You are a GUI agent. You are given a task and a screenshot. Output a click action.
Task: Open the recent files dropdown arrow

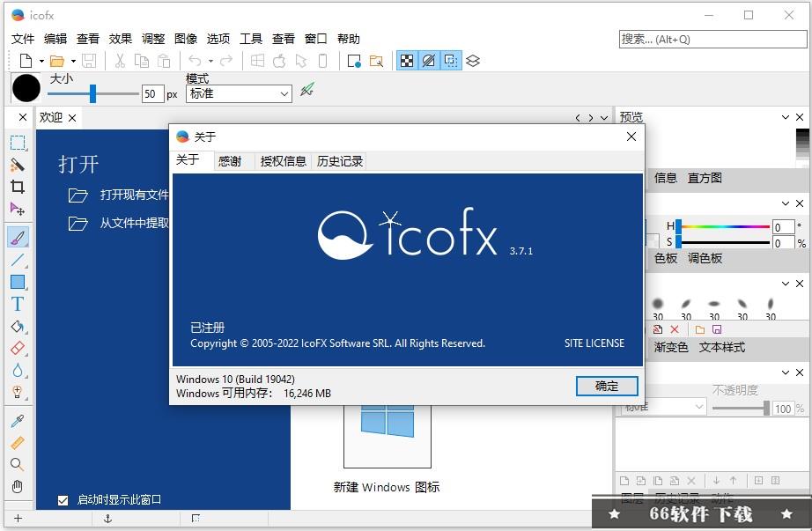point(73,61)
